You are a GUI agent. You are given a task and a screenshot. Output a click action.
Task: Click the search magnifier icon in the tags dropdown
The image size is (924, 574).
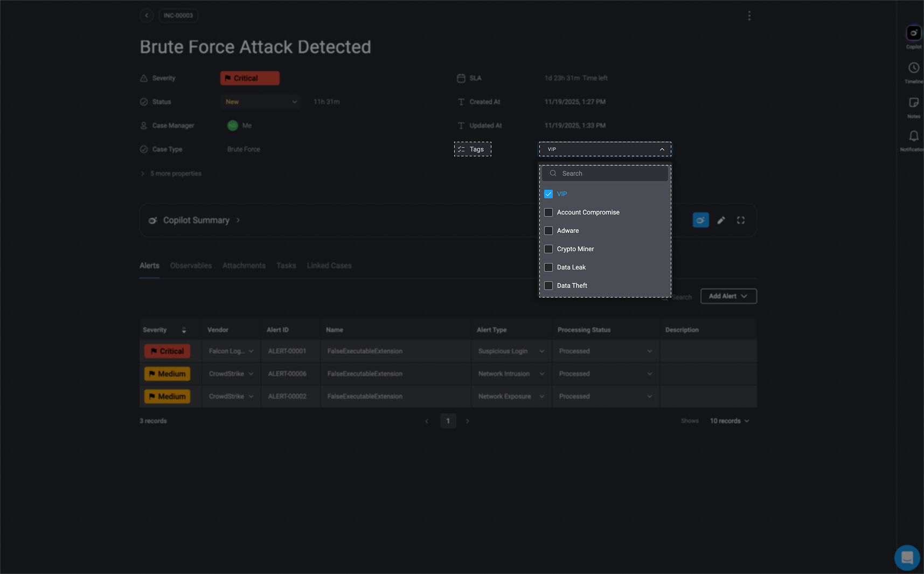coord(553,174)
